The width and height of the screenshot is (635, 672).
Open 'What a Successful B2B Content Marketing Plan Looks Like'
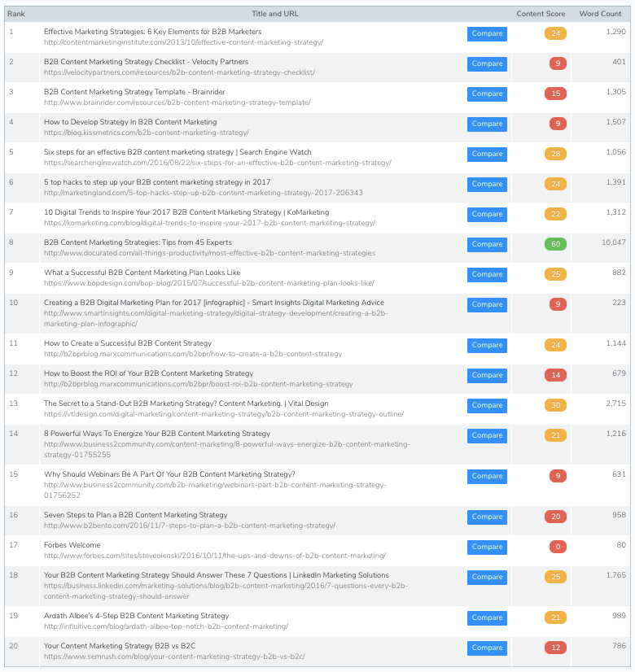tap(142, 273)
